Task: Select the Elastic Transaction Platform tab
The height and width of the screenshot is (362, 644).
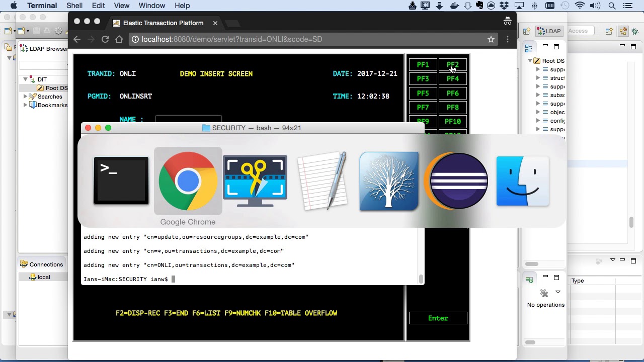Action: point(163,23)
